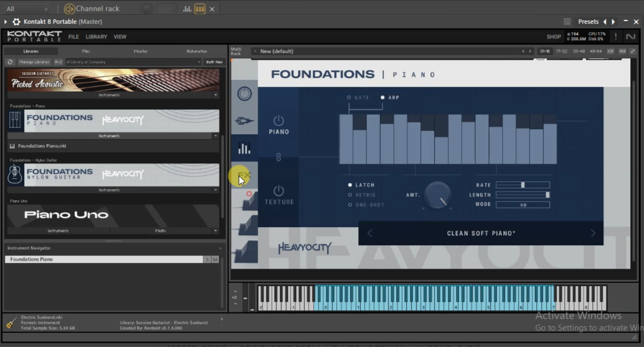
Task: Toggle the Instr Nav button
Action: coord(214,62)
